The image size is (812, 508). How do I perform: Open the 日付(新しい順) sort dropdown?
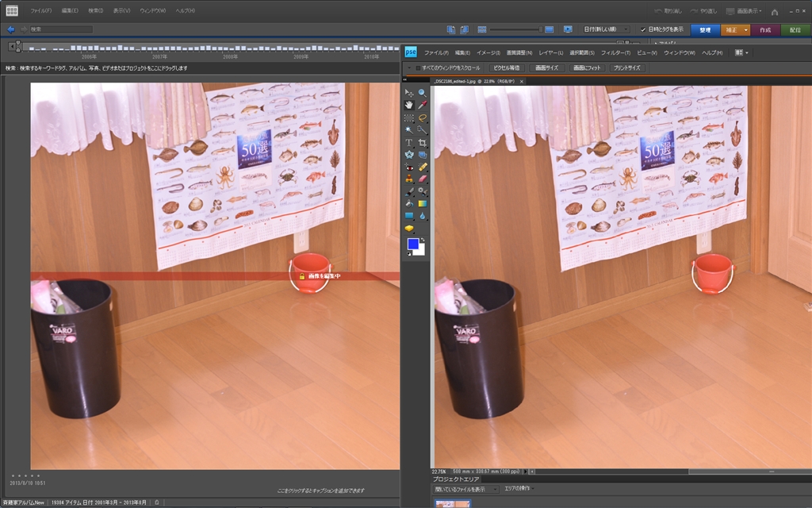tap(607, 29)
